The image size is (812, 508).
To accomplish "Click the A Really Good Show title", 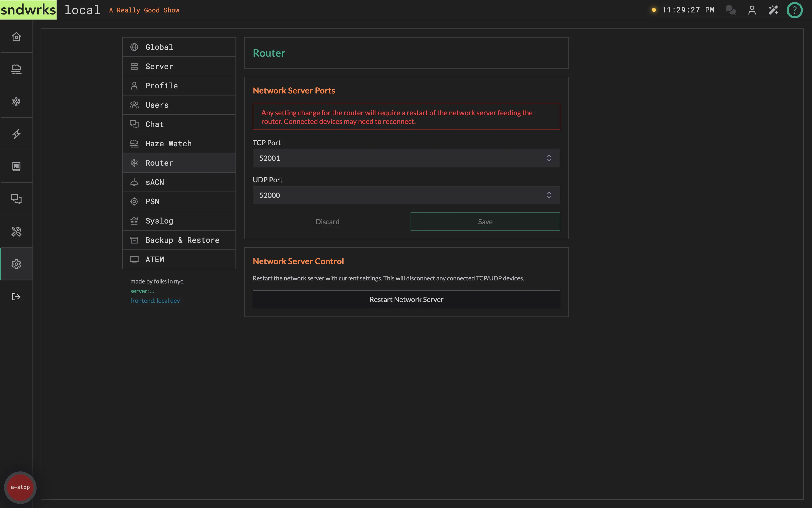I will [x=144, y=10].
